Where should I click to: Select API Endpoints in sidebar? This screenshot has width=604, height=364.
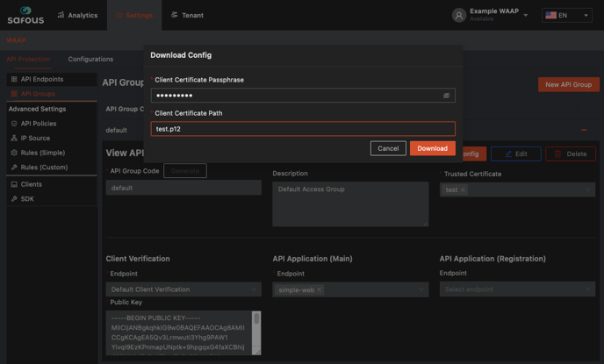[52, 79]
